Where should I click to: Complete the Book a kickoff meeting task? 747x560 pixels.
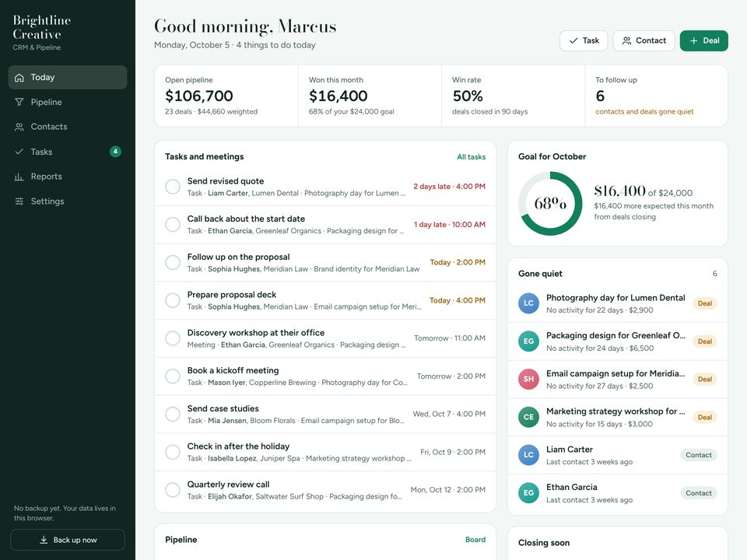click(x=173, y=376)
